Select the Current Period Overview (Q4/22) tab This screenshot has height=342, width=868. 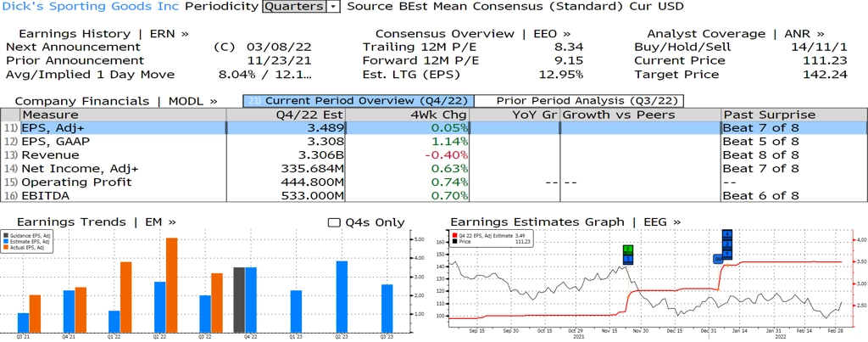[x=359, y=101]
